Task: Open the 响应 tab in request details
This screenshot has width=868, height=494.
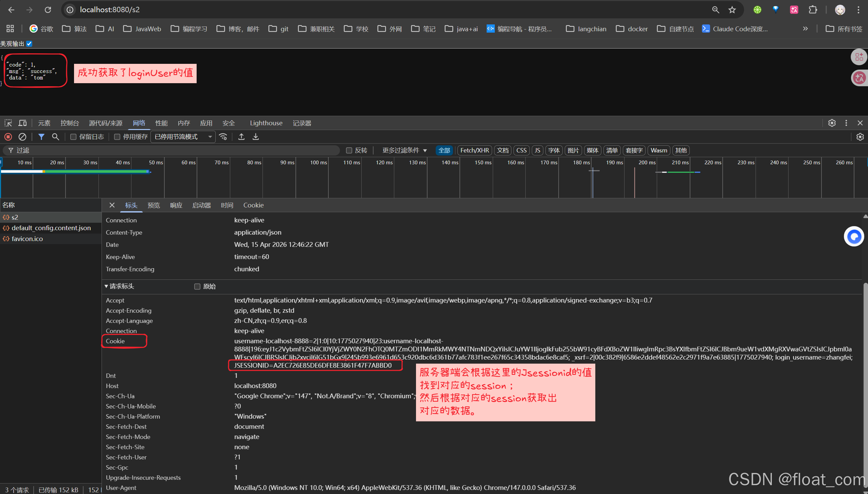Action: (176, 205)
